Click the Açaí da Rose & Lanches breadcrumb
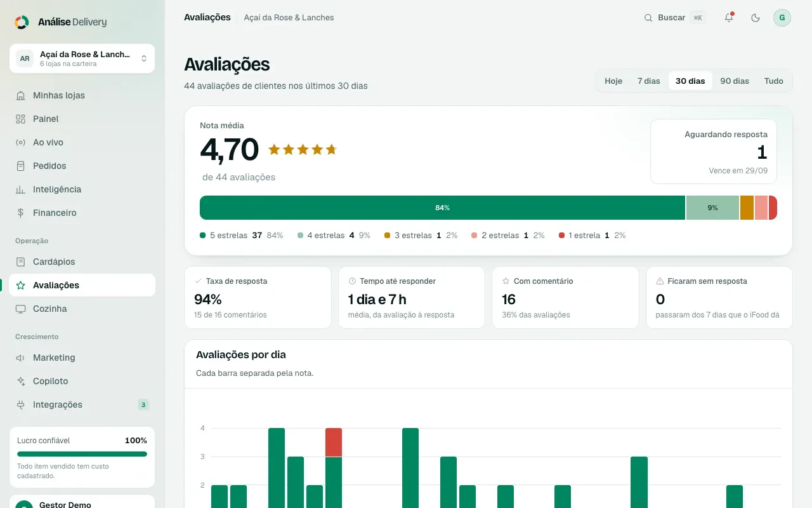 (x=289, y=18)
